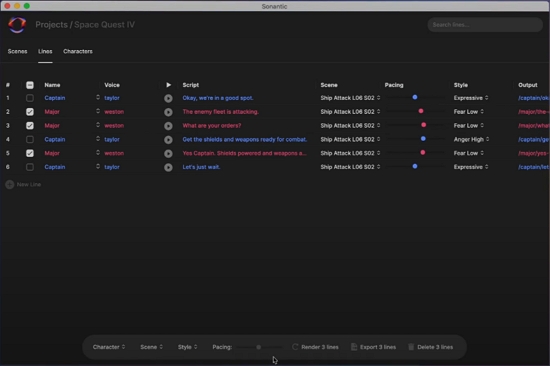The width and height of the screenshot is (550, 366).
Task: Play the line 'Okay, we're in a good spot.'
Action: [168, 98]
